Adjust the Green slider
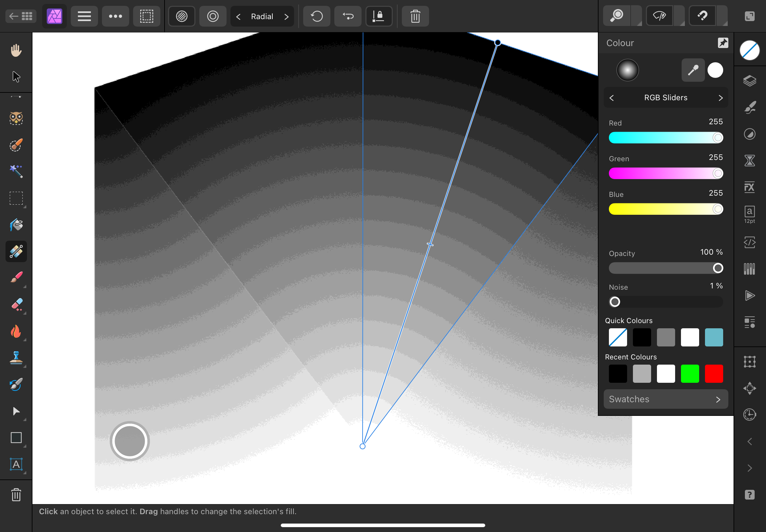Image resolution: width=766 pixels, height=532 pixels. coord(666,173)
